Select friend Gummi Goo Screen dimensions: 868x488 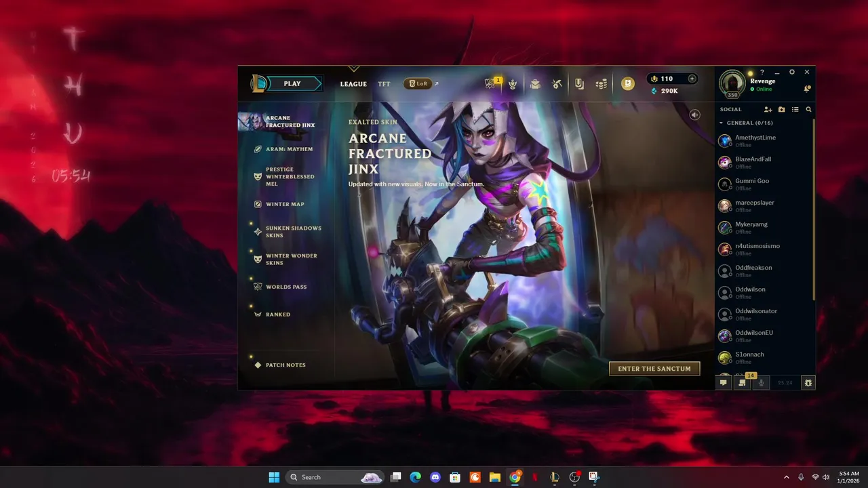pyautogui.click(x=764, y=184)
